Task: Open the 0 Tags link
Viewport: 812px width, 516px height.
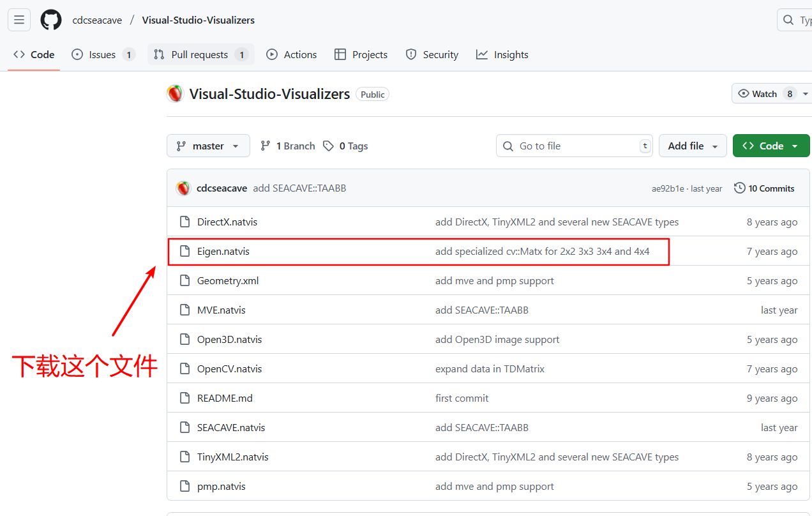Action: pos(346,146)
